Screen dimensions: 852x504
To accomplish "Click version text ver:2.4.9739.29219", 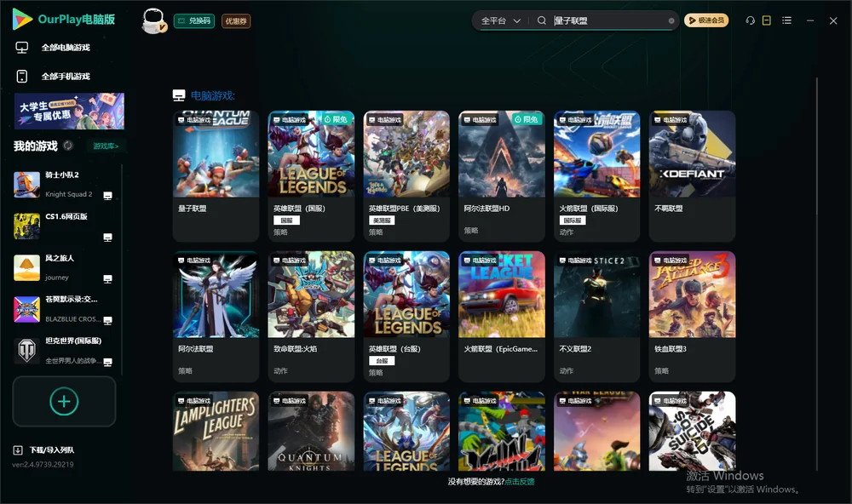I will pos(43,465).
